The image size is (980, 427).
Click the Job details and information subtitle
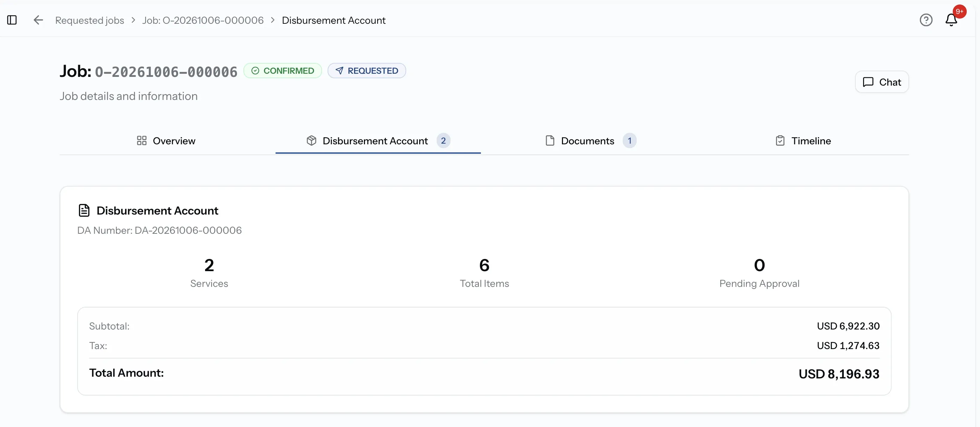pos(129,96)
